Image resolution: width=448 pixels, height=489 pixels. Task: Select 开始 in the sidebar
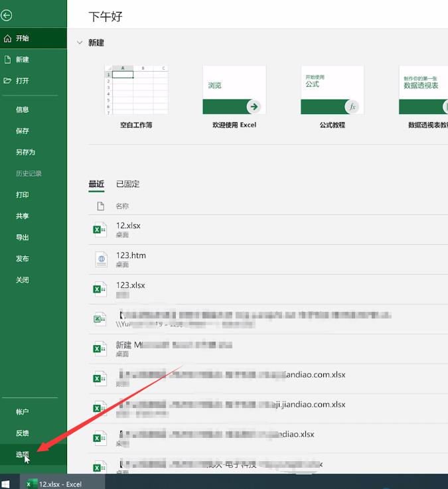(33, 38)
